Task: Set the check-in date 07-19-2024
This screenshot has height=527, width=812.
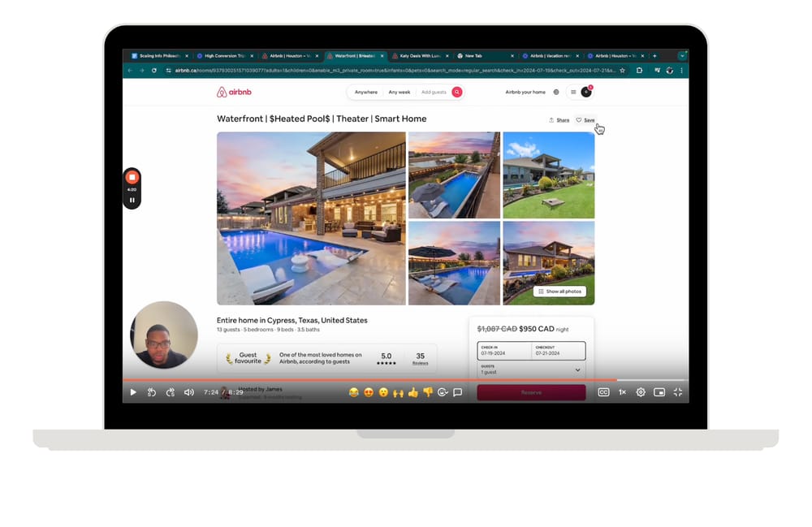Action: pos(504,351)
